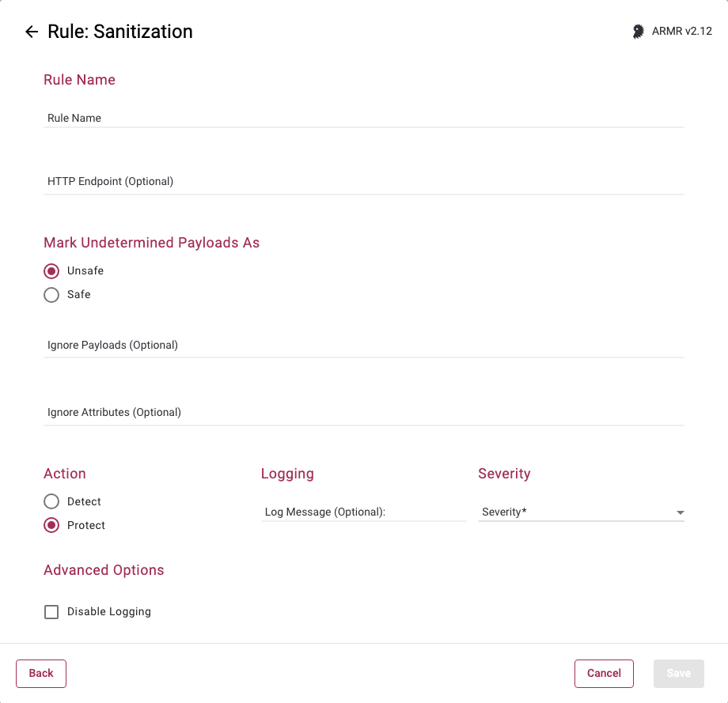Click the back arrow icon beside the rule title
Image resolution: width=728 pixels, height=703 pixels.
[x=32, y=32]
